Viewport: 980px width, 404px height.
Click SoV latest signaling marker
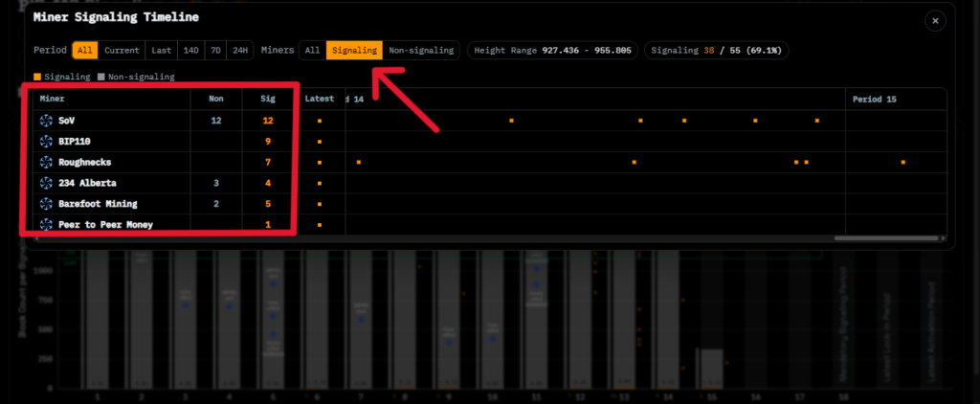[x=320, y=121]
